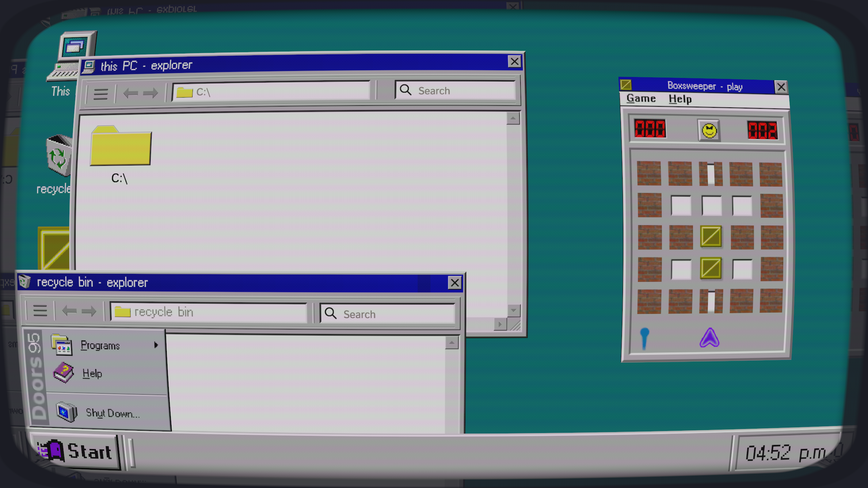Close the recycle bin explorer window
Screen dimensions: 868x488
[455, 283]
